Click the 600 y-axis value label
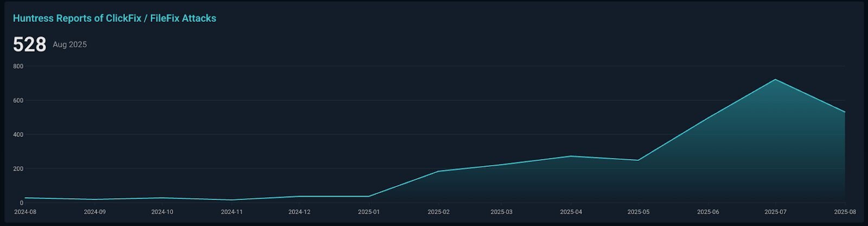This screenshot has width=868, height=226. [18, 101]
